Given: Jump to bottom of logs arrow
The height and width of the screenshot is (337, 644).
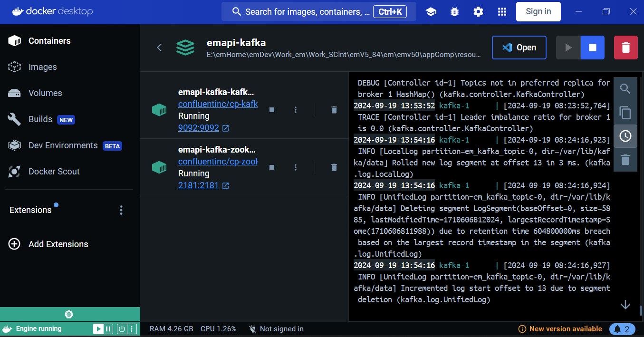Looking at the screenshot, I should (x=625, y=305).
